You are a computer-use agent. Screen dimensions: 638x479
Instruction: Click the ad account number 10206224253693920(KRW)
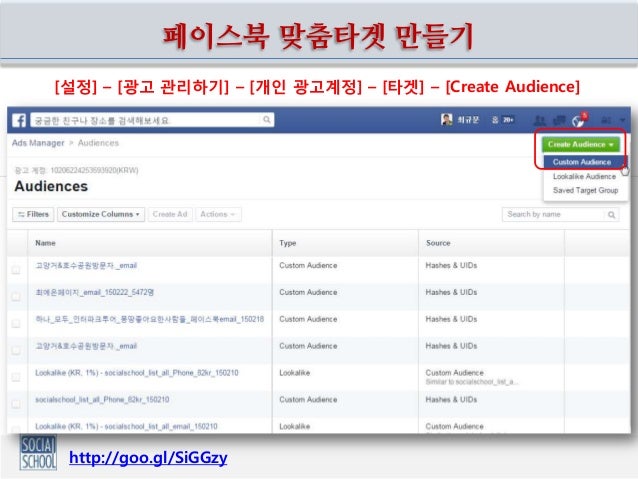coord(94,170)
